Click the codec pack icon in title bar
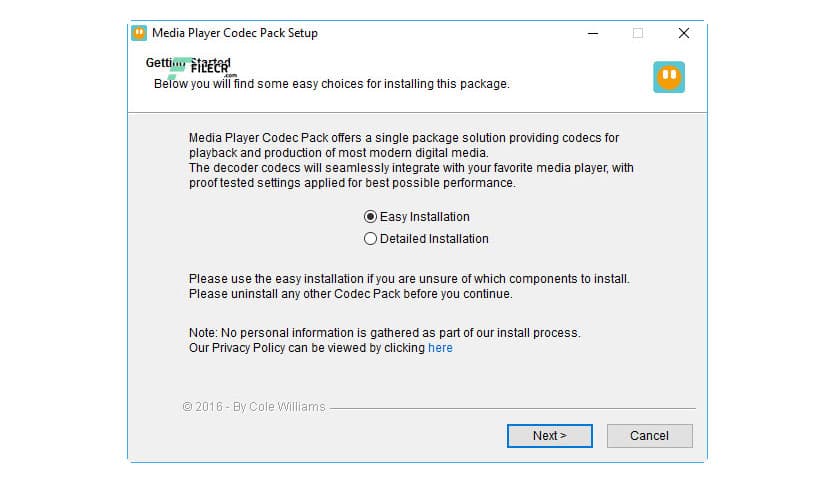Screen dimensions: 836x484 pos(139,33)
